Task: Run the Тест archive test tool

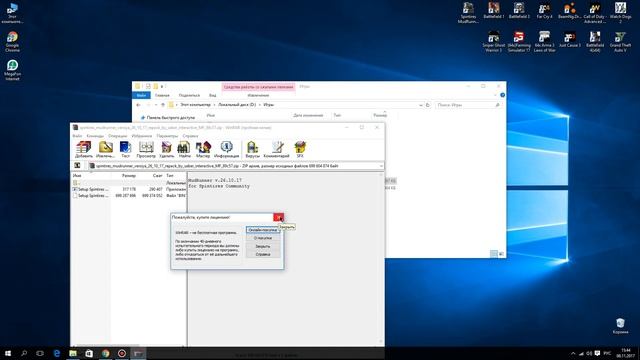Action: point(125,149)
